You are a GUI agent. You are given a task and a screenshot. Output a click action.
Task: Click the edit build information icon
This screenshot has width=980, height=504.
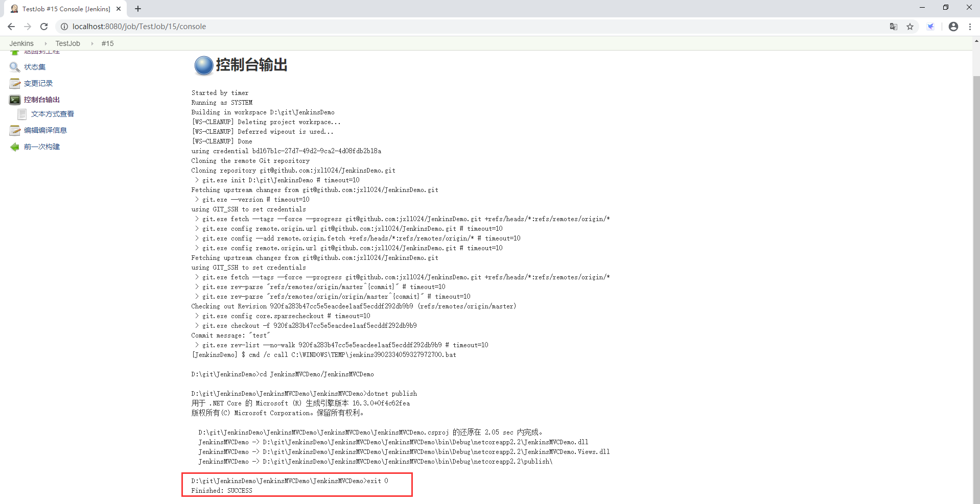[15, 130]
